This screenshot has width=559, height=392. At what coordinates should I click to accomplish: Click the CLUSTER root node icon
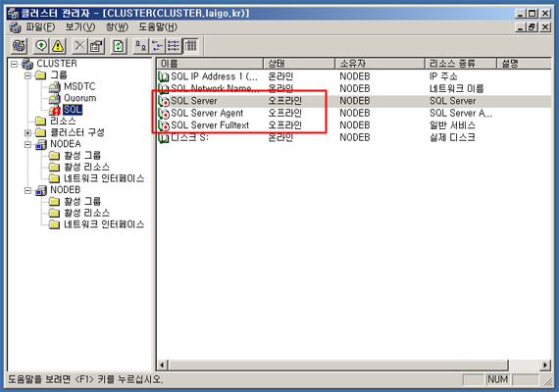click(27, 64)
